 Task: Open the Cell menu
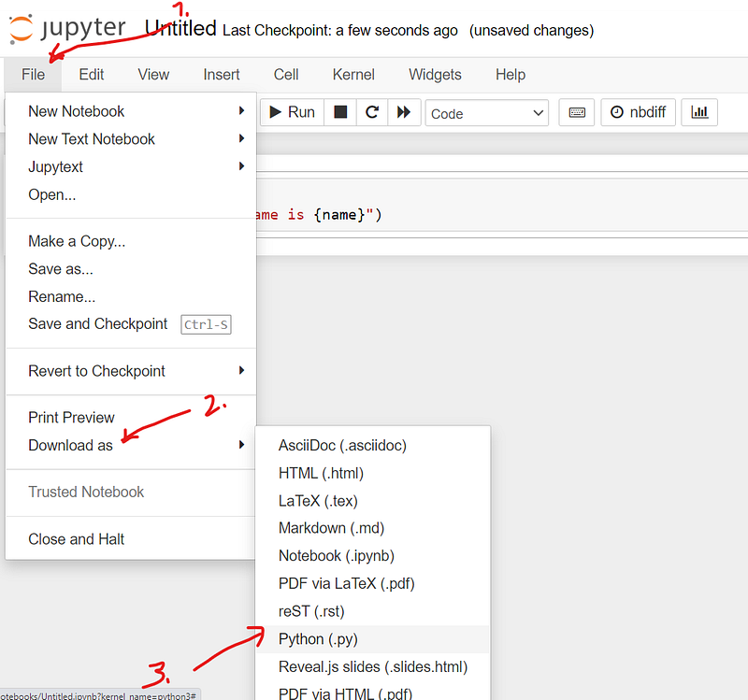[x=286, y=75]
